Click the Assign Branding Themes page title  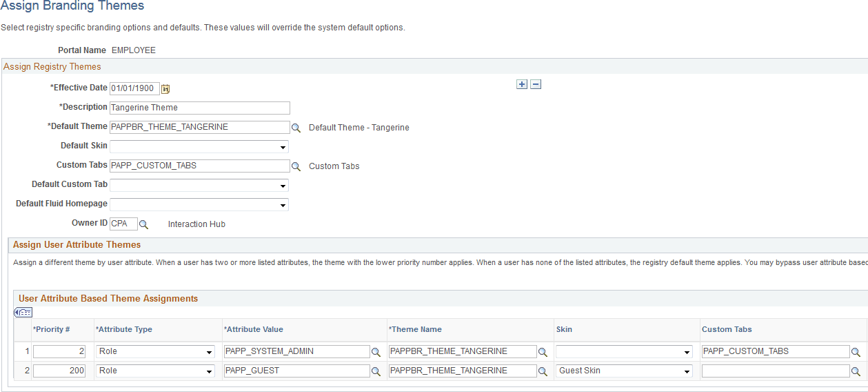72,6
